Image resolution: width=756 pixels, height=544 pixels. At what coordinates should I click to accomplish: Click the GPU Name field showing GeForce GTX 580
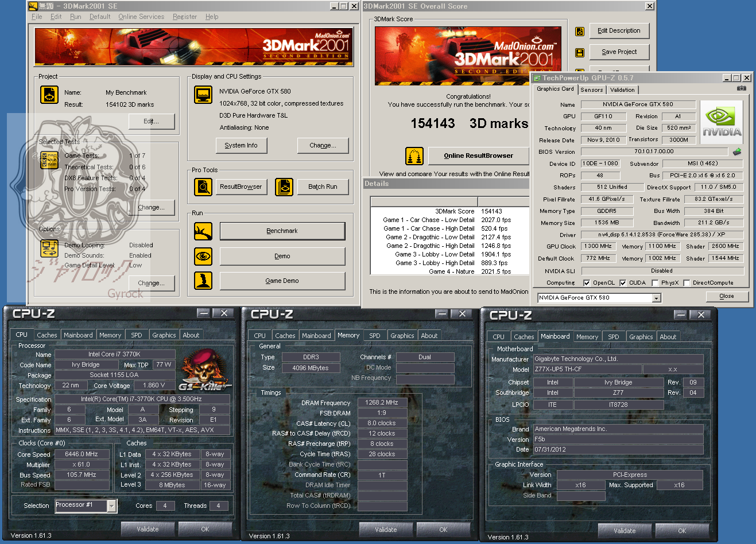click(x=638, y=104)
